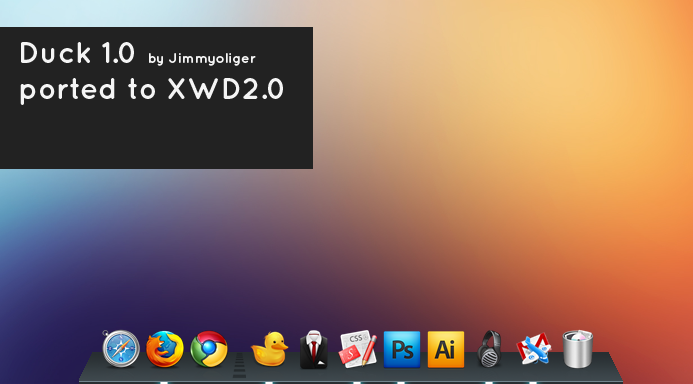Click the glowing indicator beneath the headphones icon

(x=489, y=382)
